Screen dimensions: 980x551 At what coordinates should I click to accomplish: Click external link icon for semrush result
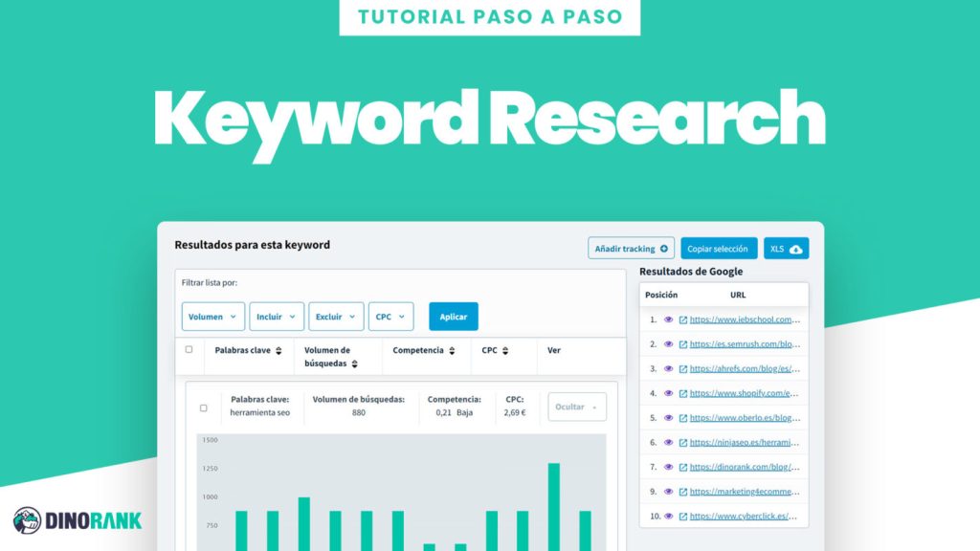pyautogui.click(x=683, y=344)
